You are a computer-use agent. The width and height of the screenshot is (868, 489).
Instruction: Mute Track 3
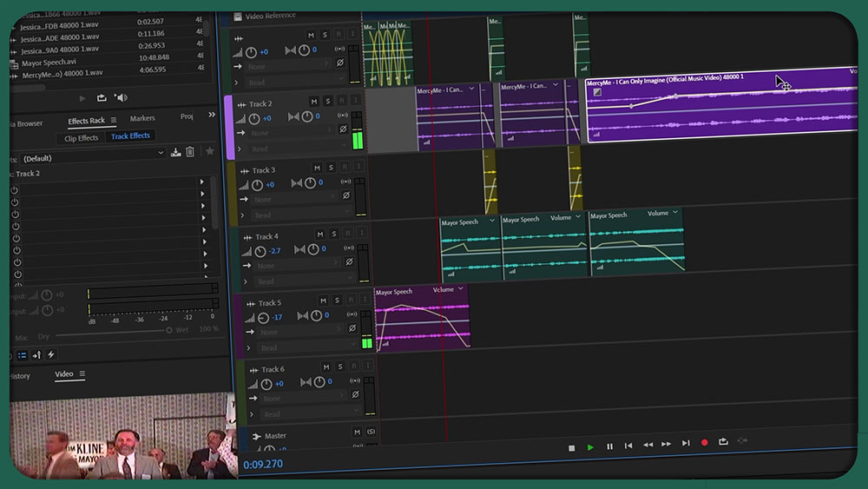[x=317, y=168]
